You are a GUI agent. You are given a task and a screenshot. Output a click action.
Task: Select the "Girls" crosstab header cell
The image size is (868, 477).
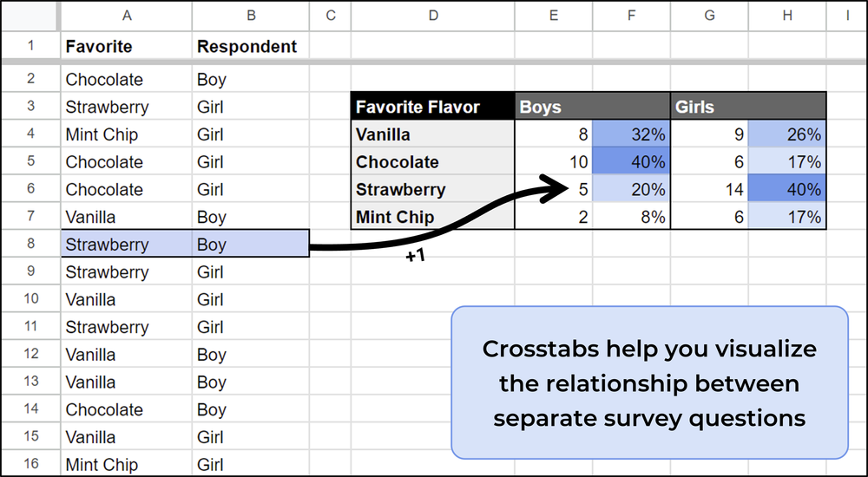point(747,108)
